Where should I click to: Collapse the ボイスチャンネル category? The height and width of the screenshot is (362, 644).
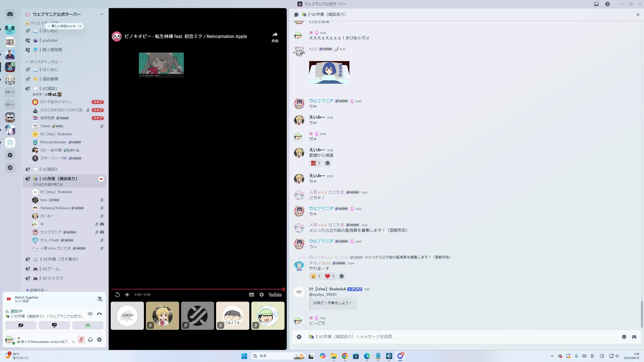coord(44,62)
